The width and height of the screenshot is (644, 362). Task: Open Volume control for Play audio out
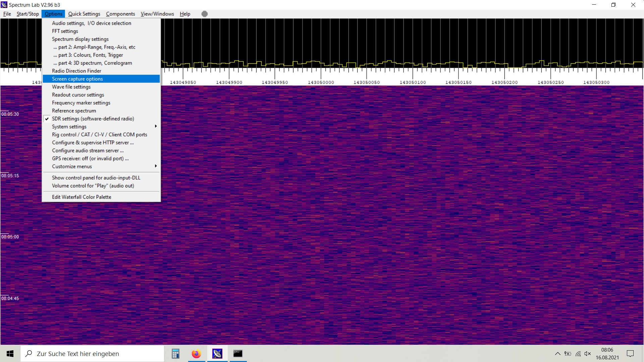coord(101,186)
